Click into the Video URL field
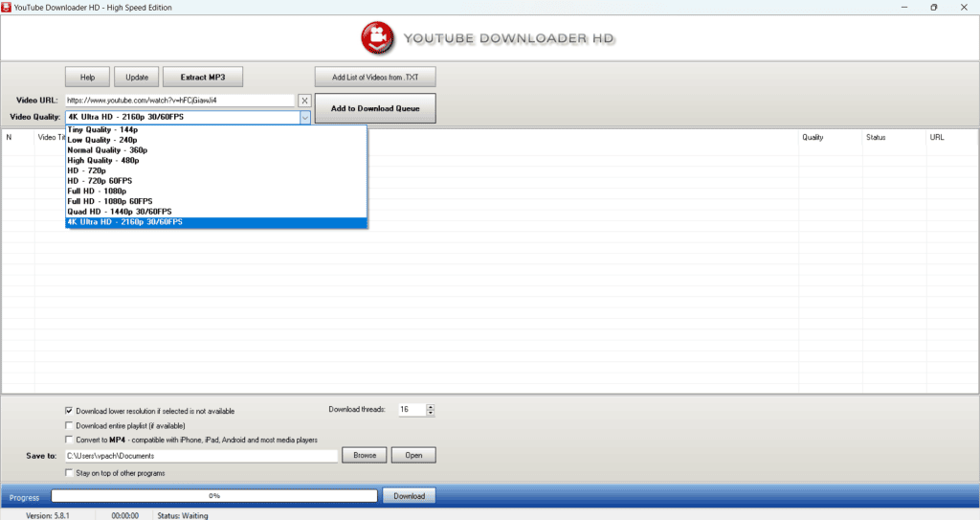The image size is (980, 520). (x=180, y=101)
